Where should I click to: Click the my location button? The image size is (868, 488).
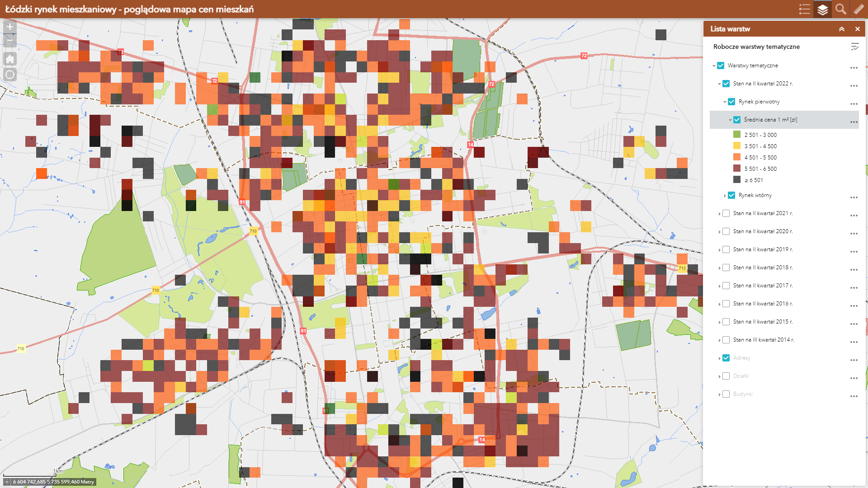(x=9, y=75)
